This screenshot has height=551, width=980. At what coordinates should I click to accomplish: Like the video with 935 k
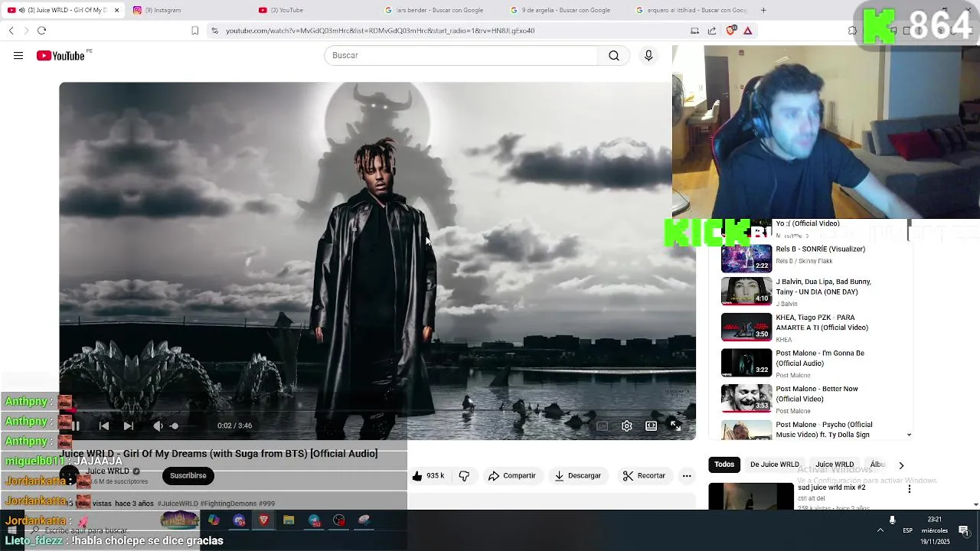(x=429, y=476)
